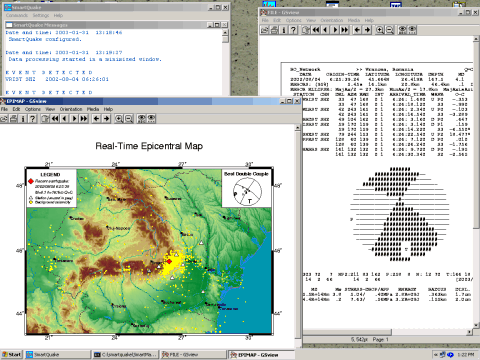
Task: Click help question mark in FILE GSview toolbar
Action: coord(293,30)
